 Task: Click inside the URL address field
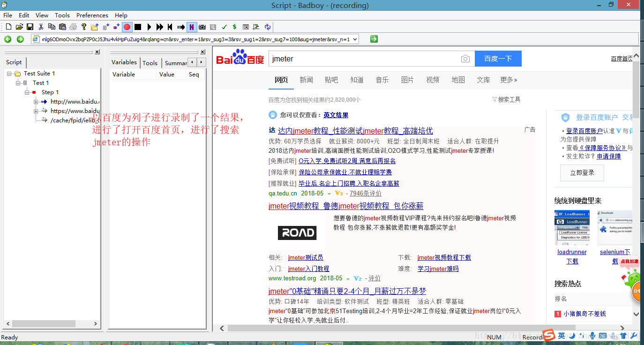pyautogui.click(x=195, y=39)
